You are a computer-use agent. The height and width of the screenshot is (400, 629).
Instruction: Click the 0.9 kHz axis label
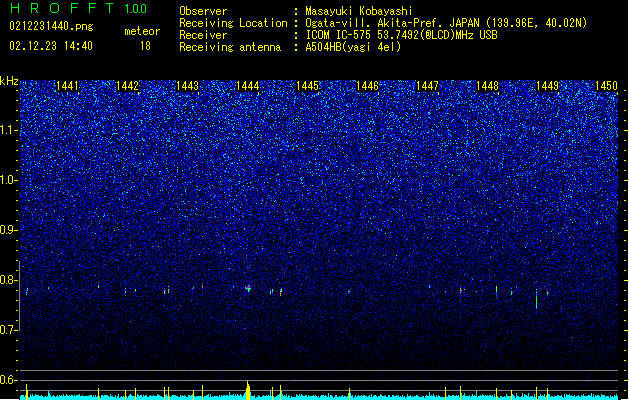8,230
